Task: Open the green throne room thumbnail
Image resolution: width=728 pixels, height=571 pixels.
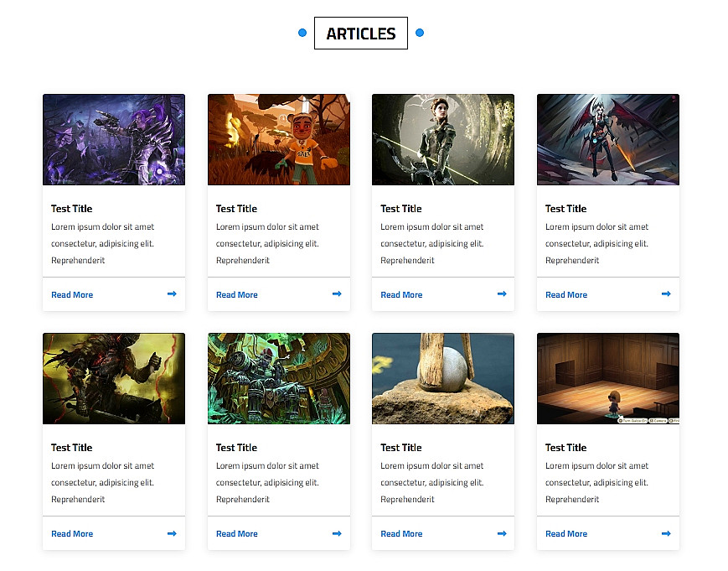Action: (279, 378)
